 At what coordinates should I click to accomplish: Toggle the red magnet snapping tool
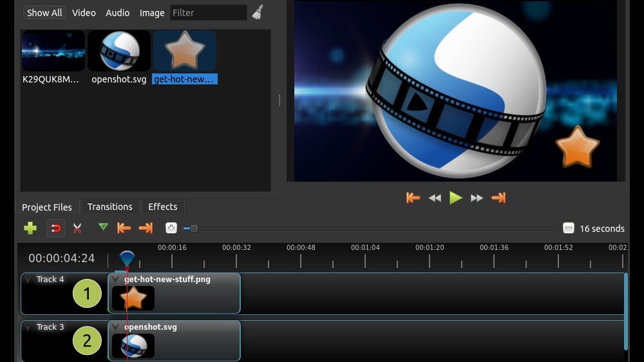56,228
